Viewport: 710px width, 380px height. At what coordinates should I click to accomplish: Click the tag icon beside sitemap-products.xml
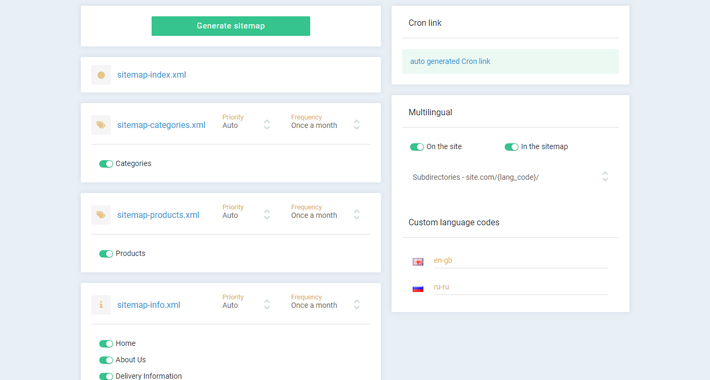(x=101, y=215)
